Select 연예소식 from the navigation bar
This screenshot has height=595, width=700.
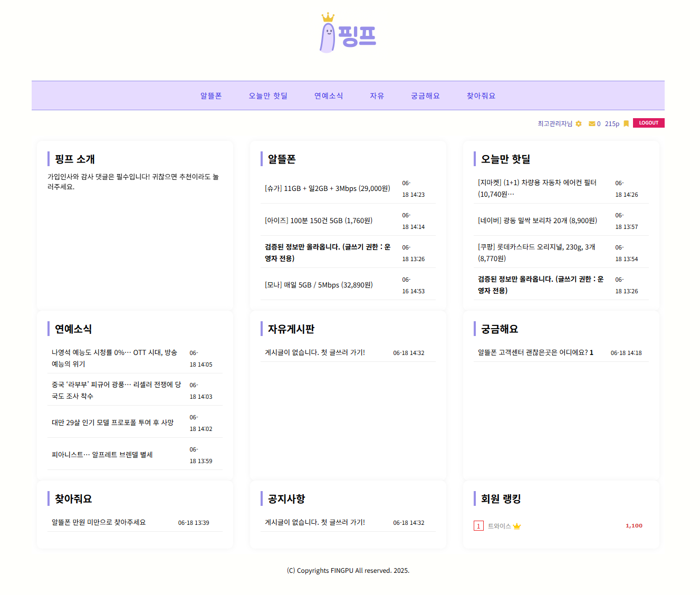tap(329, 96)
